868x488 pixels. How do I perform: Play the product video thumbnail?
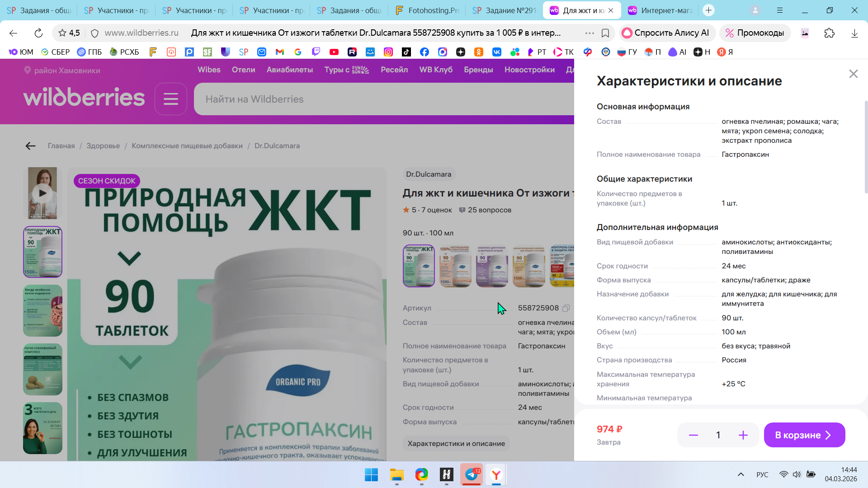[x=42, y=193]
